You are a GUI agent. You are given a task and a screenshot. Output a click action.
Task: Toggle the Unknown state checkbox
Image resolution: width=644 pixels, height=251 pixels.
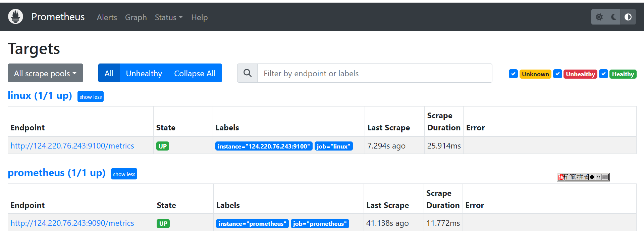pyautogui.click(x=513, y=74)
